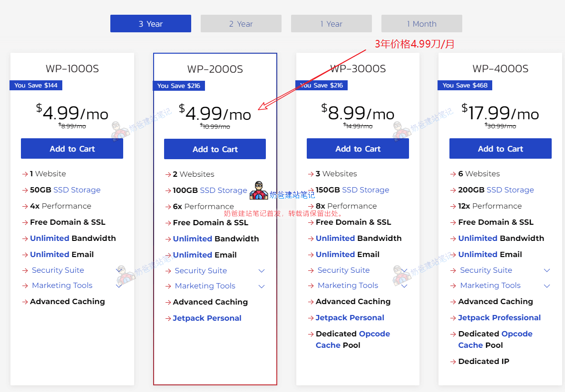Viewport: 565px width, 392px height.
Task: Click the red arrow icon beside Dedicated IP
Action: click(x=453, y=362)
